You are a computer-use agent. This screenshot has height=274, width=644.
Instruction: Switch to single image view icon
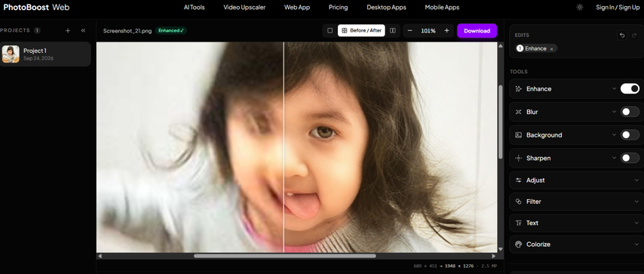[x=330, y=30]
